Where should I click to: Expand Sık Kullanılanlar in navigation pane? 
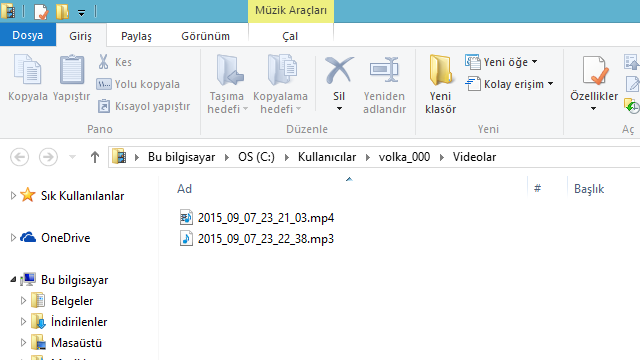pyautogui.click(x=13, y=196)
